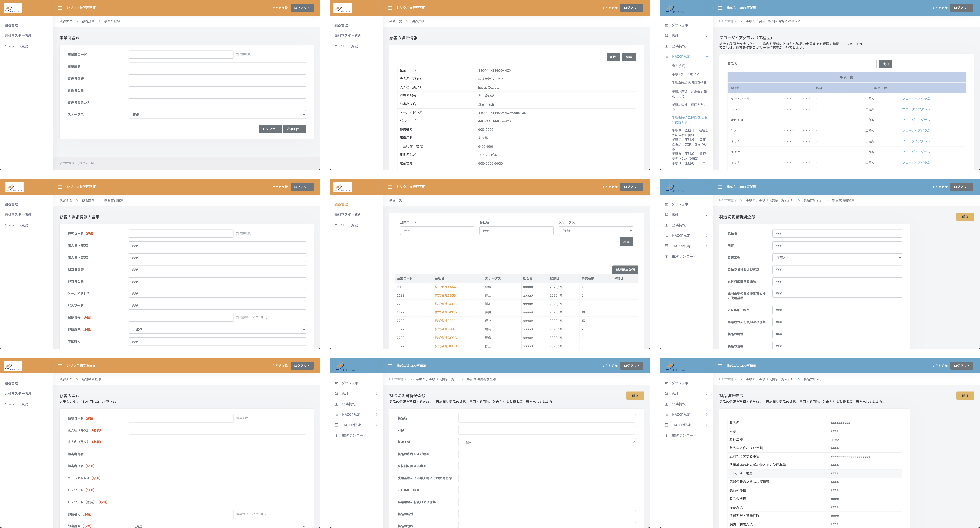This screenshot has width=980, height=528.
Task: Select 導入手順 in HACCP規定 submenu
Action: click(678, 66)
